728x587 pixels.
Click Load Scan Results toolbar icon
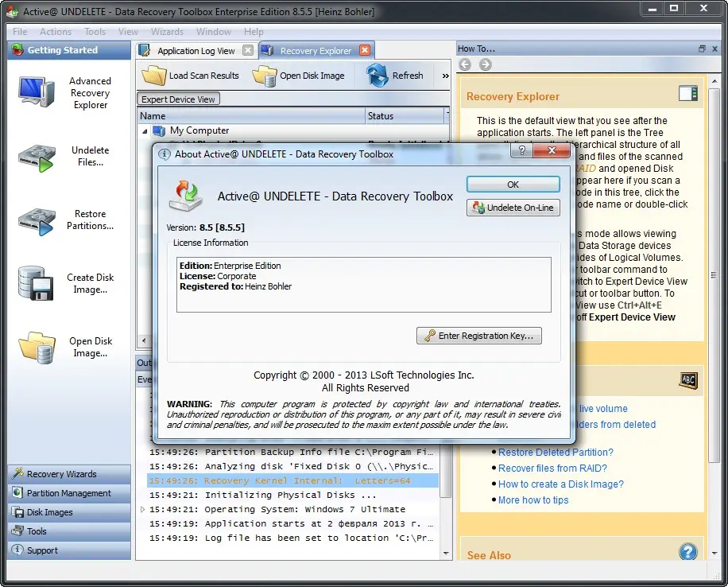coord(153,76)
